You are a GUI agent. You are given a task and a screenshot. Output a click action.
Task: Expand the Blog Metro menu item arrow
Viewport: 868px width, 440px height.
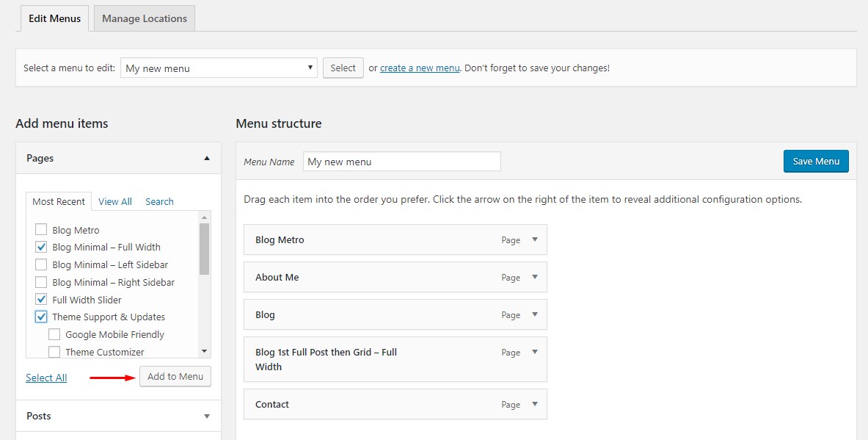click(x=535, y=239)
